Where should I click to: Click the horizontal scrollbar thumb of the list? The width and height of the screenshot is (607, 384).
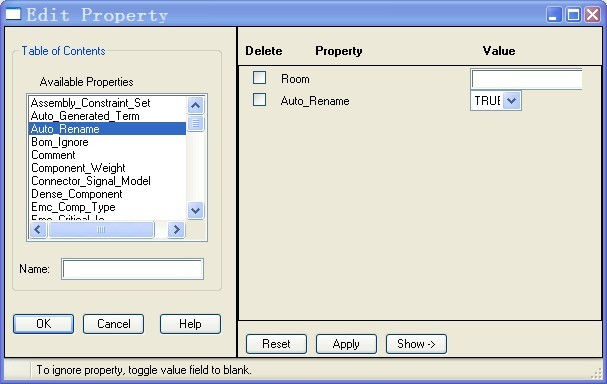101,230
